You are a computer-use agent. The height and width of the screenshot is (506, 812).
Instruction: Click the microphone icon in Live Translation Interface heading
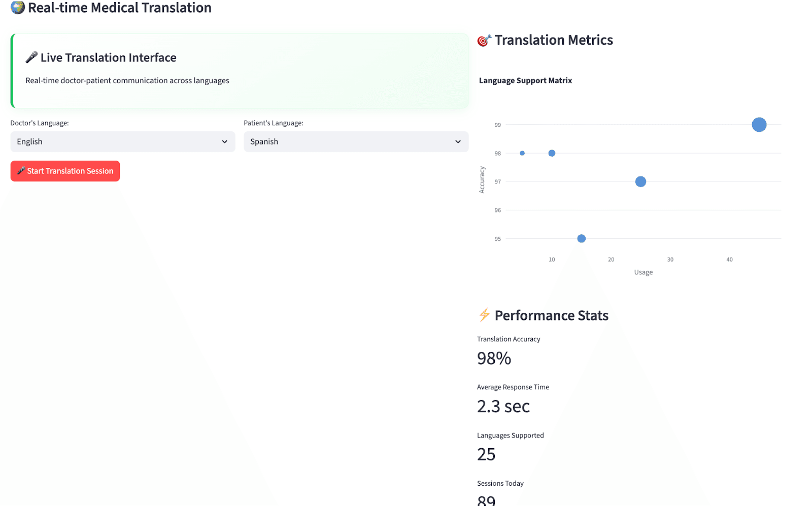pyautogui.click(x=31, y=57)
